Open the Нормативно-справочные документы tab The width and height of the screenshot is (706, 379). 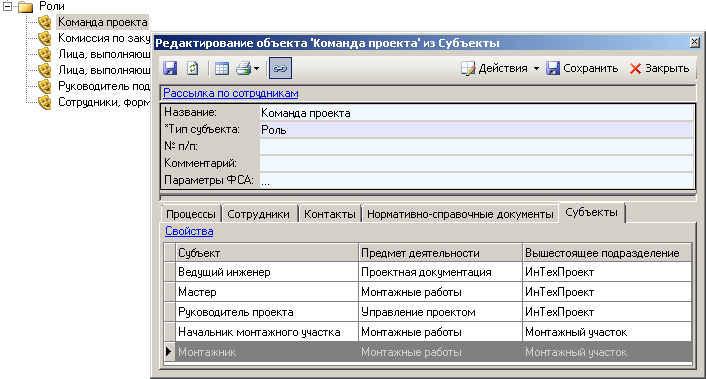(460, 214)
